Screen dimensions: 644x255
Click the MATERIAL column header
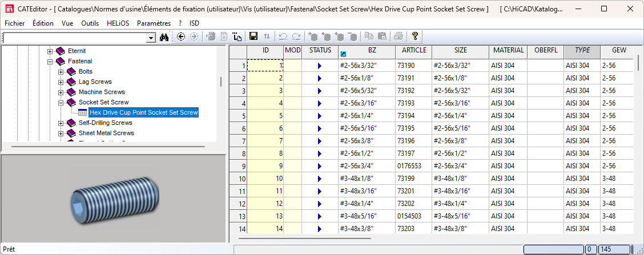[x=508, y=51]
